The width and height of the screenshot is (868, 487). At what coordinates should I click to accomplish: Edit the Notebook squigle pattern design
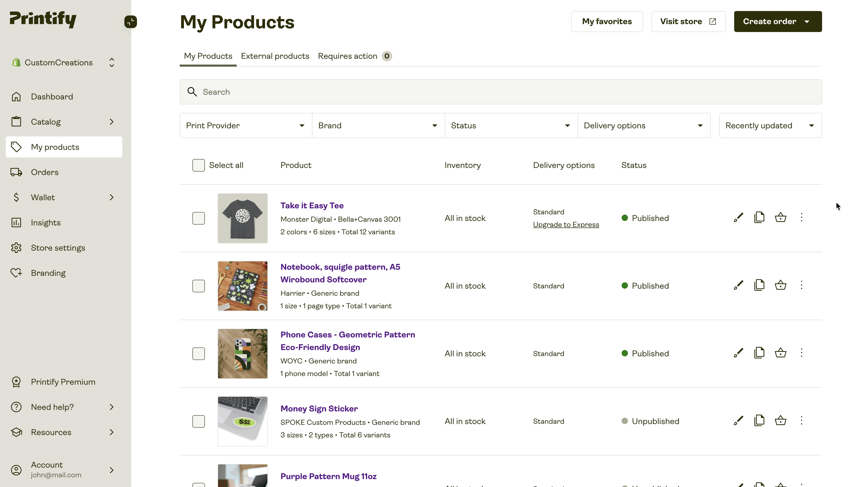click(738, 285)
